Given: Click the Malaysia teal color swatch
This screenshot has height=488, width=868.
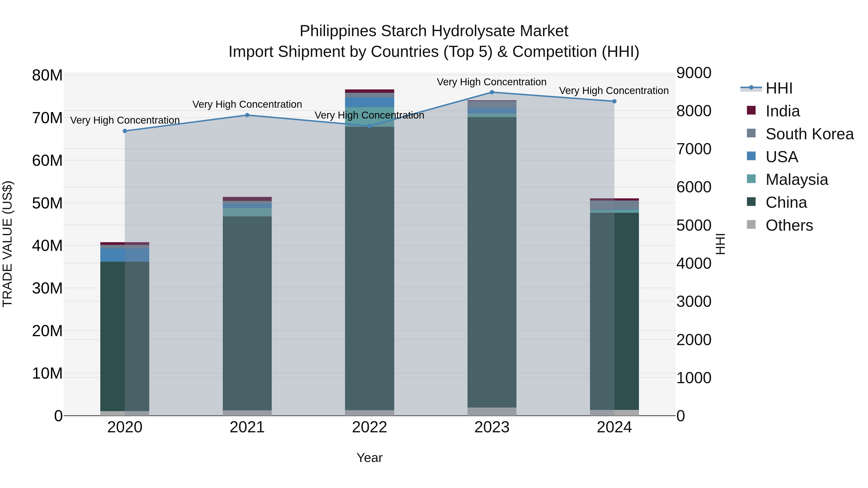Looking at the screenshot, I should [x=751, y=179].
